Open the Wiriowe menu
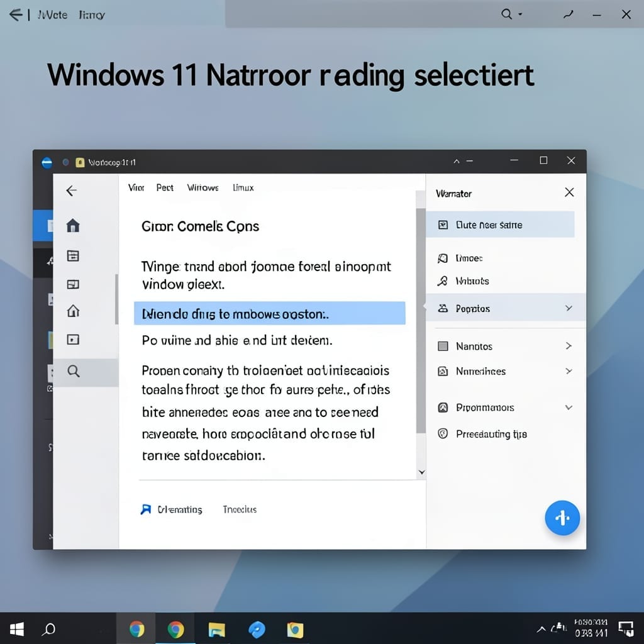Image resolution: width=644 pixels, height=644 pixels. click(x=203, y=187)
